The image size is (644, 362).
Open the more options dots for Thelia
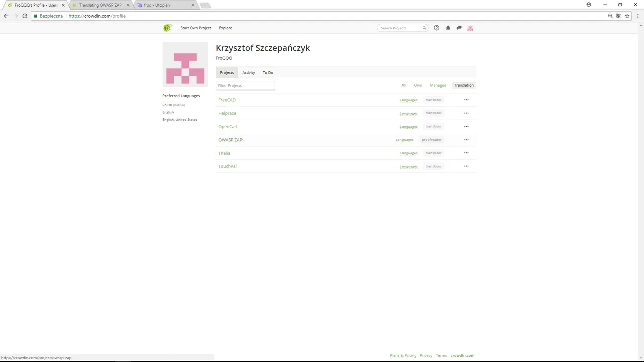(466, 153)
